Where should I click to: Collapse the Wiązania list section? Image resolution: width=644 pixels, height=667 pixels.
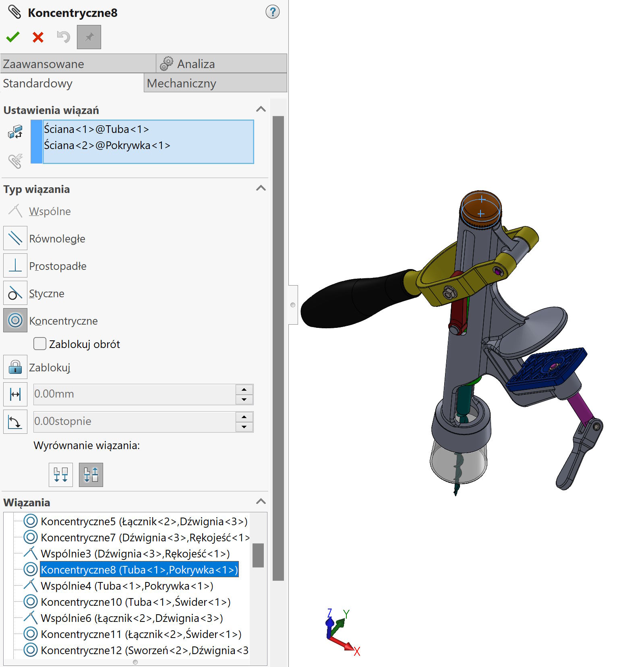(261, 501)
